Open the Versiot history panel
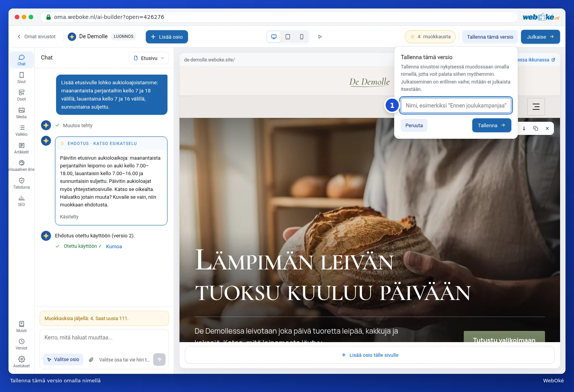The image size is (574, 392). pyautogui.click(x=22, y=344)
